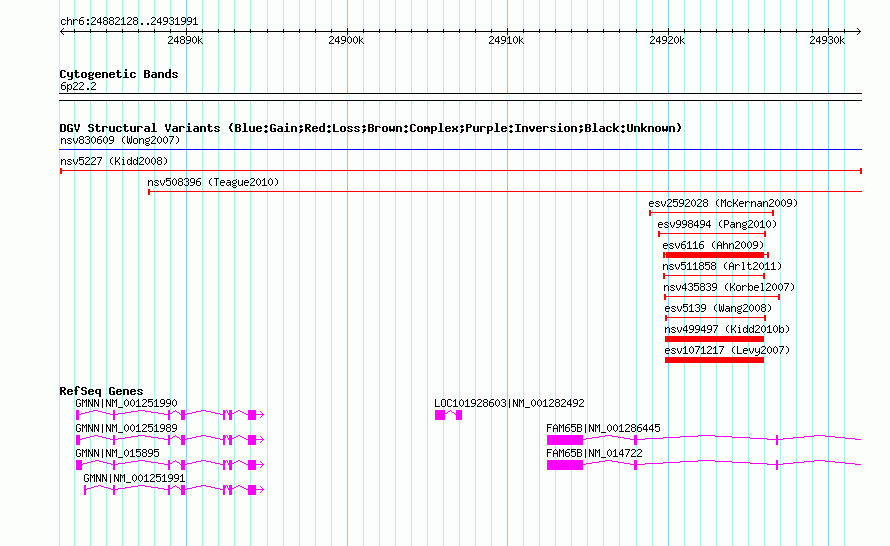890x546 pixels.
Task: Click the thick red nsv499497 loss bar
Action: tap(715, 339)
